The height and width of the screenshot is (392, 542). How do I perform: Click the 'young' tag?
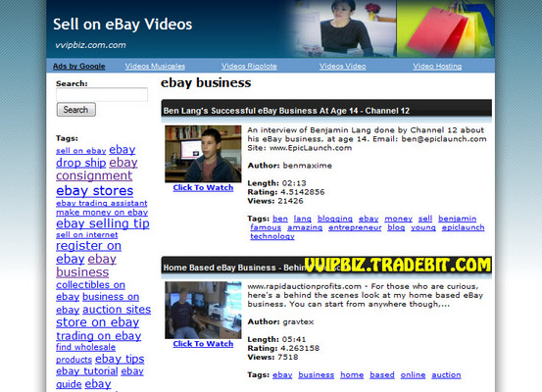tap(423, 227)
